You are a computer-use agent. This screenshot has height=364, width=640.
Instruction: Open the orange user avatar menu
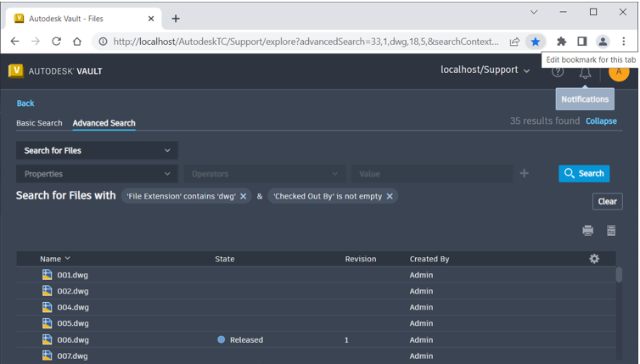point(619,73)
